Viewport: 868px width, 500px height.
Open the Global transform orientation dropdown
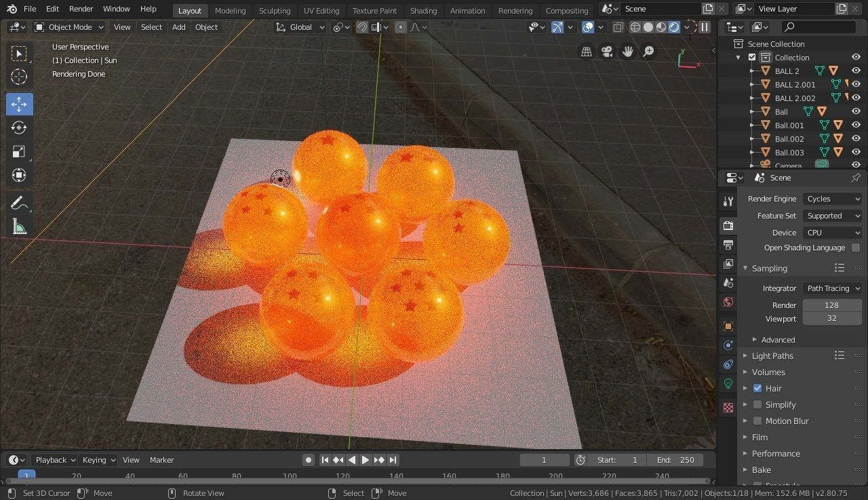click(300, 27)
